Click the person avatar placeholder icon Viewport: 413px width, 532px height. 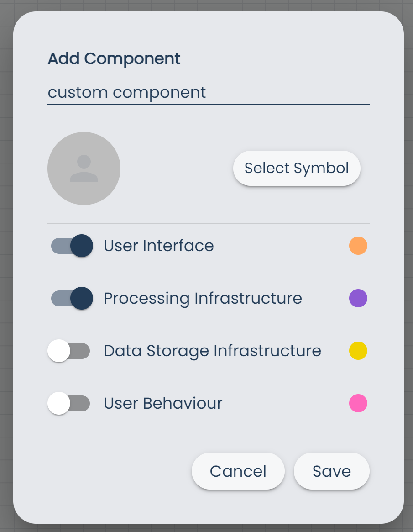coord(84,168)
